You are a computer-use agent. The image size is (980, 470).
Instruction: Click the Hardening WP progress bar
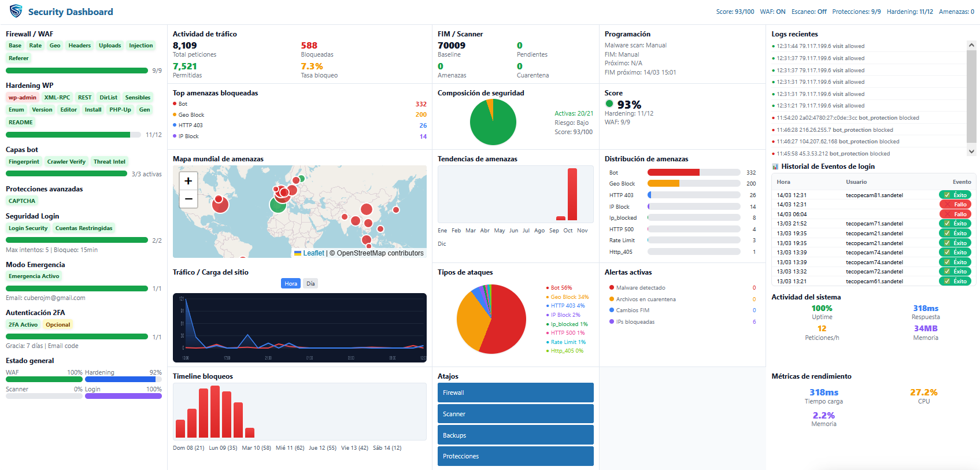point(73,135)
